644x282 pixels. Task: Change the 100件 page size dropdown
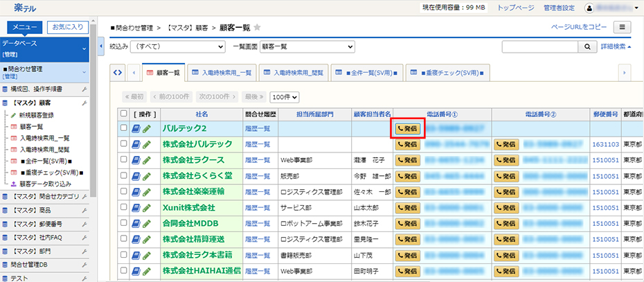tap(285, 97)
